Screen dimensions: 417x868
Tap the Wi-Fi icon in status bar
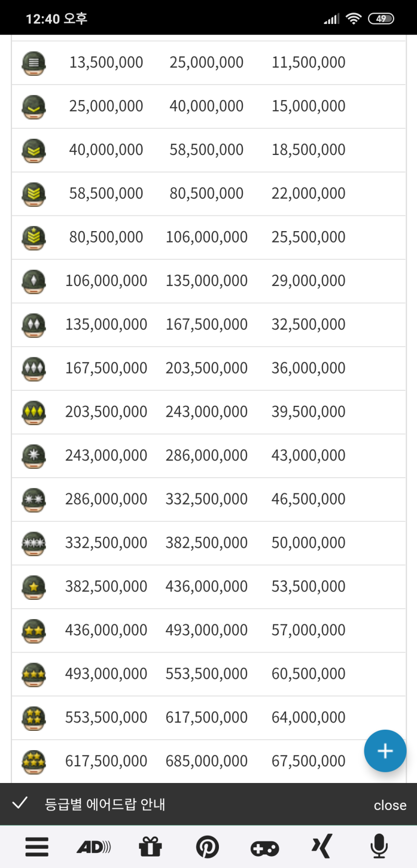tap(353, 19)
